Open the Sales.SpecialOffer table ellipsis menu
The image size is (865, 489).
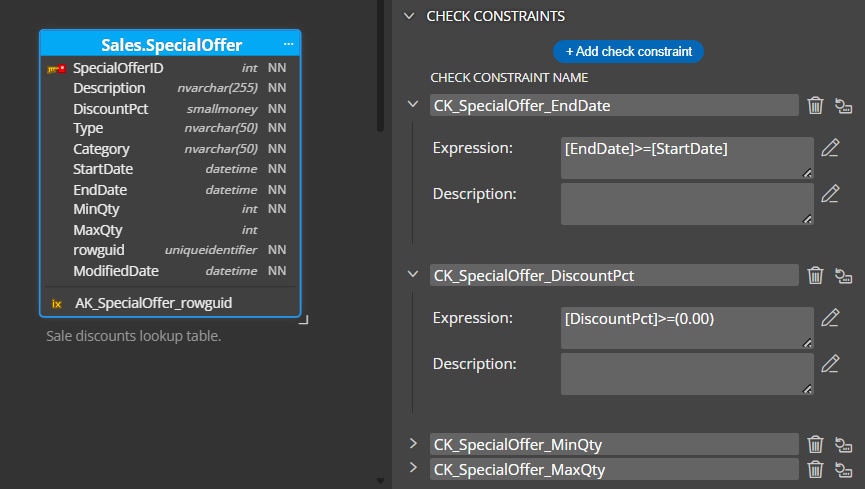[289, 44]
